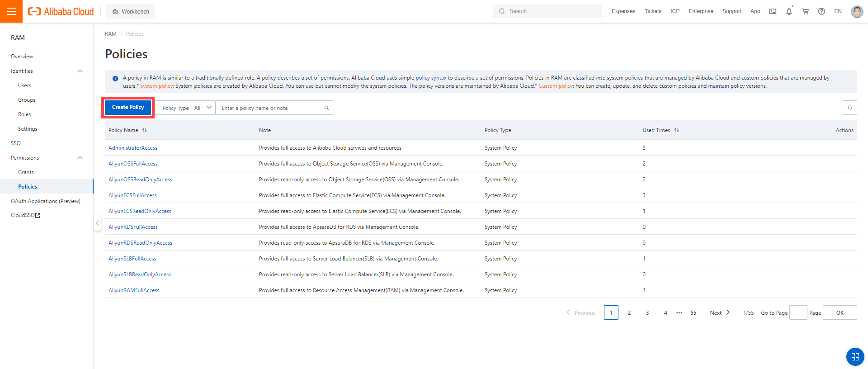Image resolution: width=868 pixels, height=369 pixels.
Task: Open the Expenses top menu
Action: 623,11
